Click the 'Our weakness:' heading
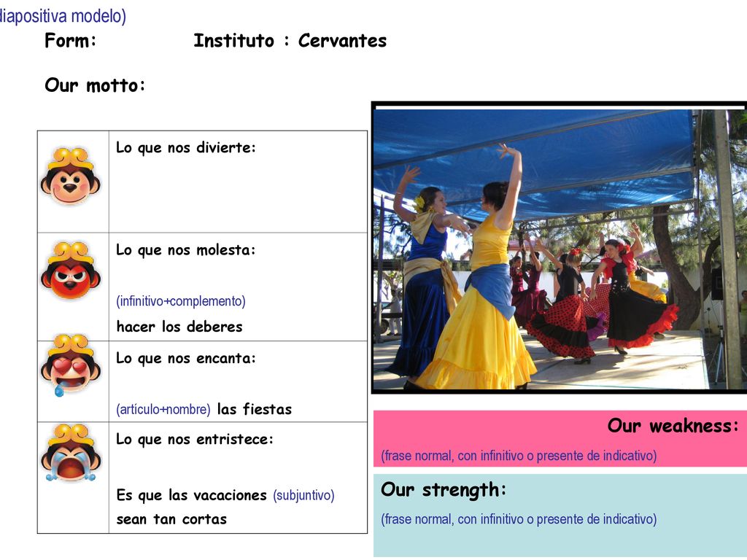 673,426
